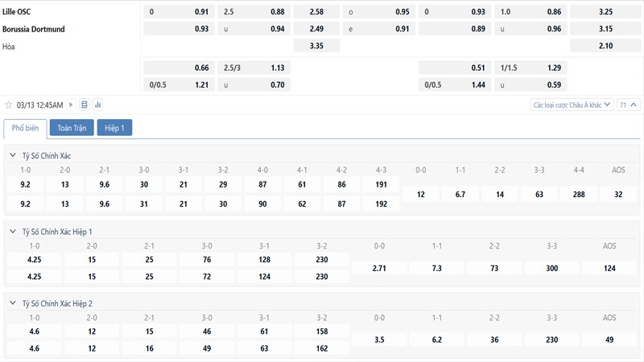Select draw (Hòa) odds 3.35
644x362 pixels.
(316, 46)
